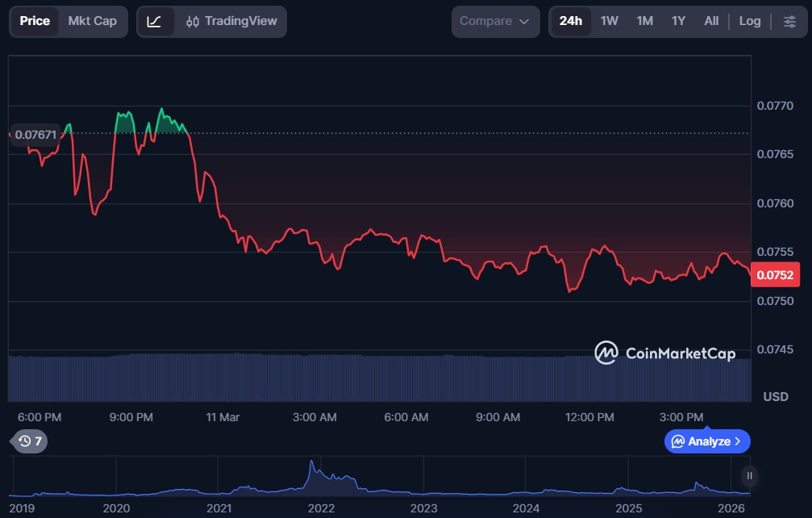Select the 1W time range
812x518 pixels.
[609, 21]
